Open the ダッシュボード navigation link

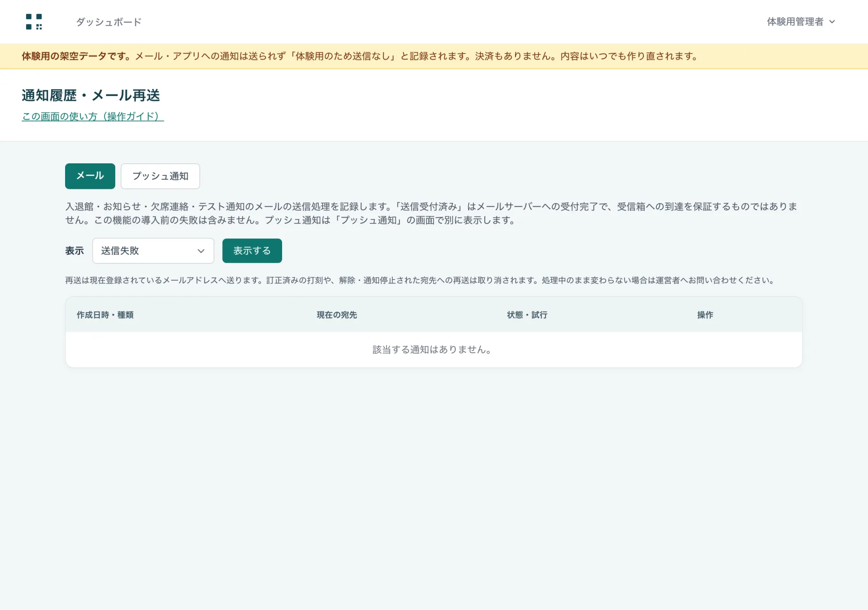click(108, 22)
